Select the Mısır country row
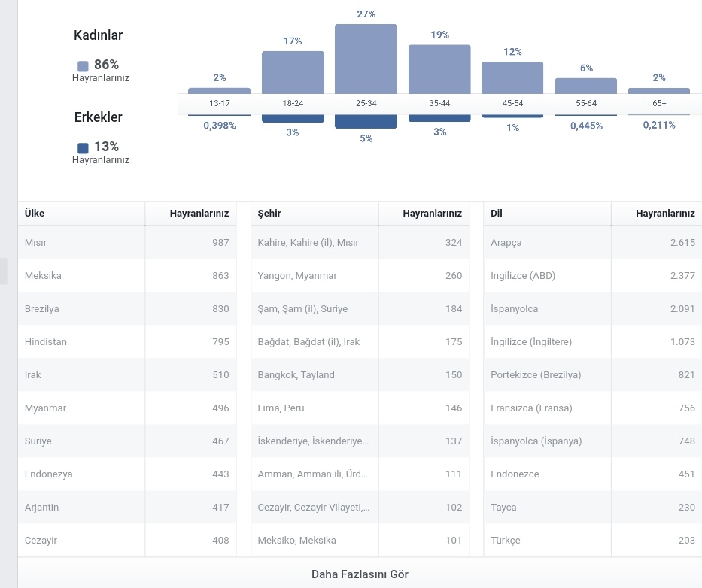702x588 pixels. (127, 243)
